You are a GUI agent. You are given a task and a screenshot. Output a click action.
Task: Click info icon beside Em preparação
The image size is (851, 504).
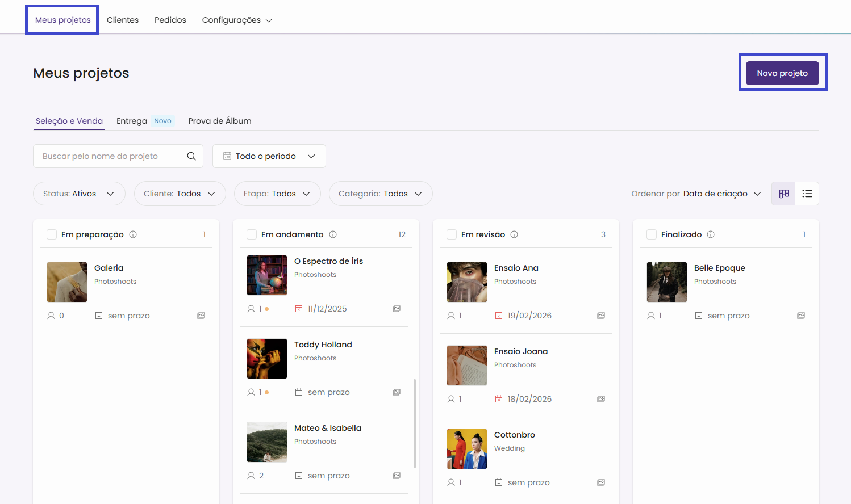(133, 234)
